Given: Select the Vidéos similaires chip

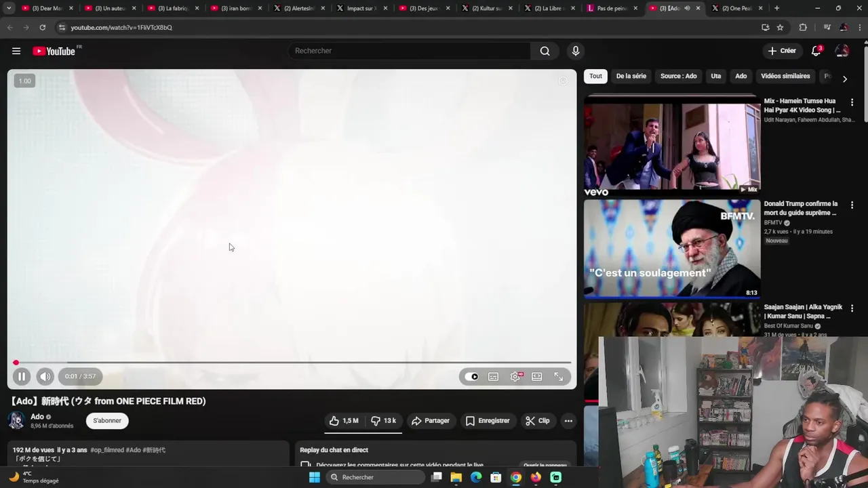Looking at the screenshot, I should [785, 77].
